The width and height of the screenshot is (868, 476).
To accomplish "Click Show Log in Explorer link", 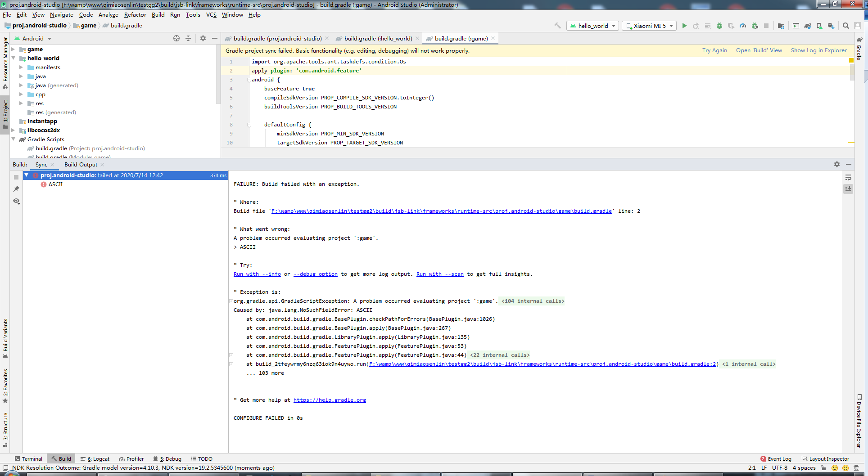I will point(819,50).
